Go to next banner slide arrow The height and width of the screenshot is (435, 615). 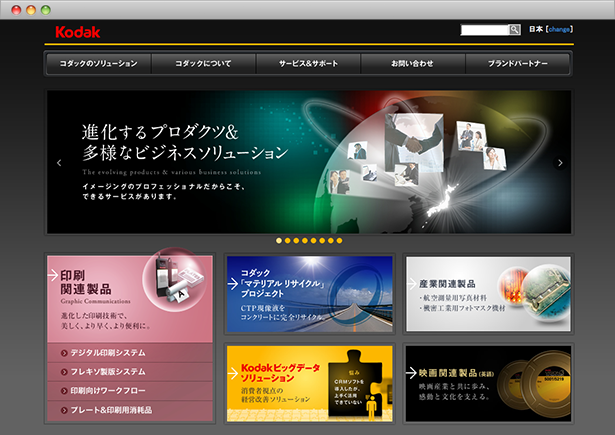[x=560, y=163]
